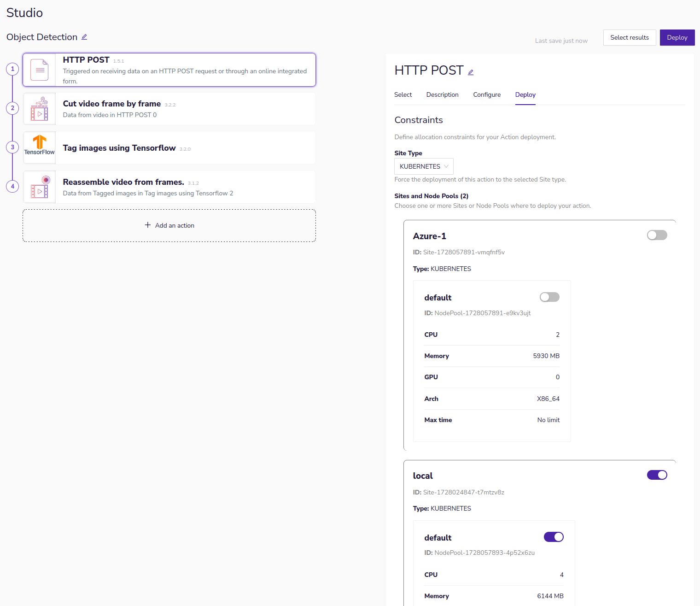Select step number 1 circle

(x=12, y=69)
